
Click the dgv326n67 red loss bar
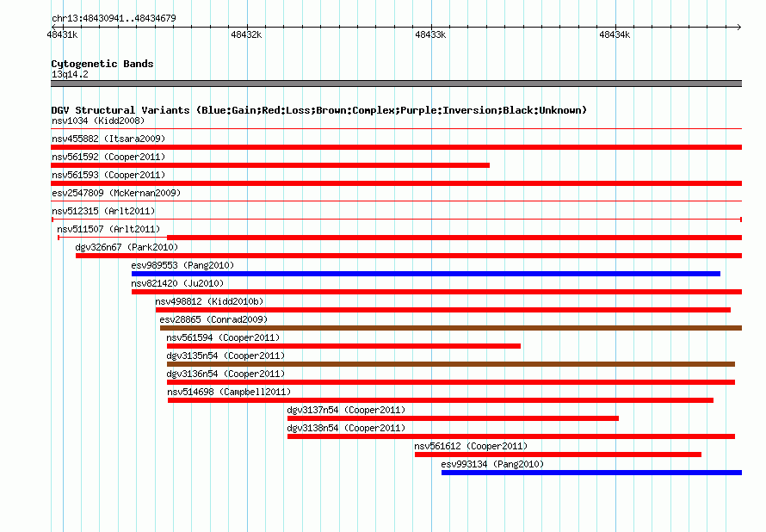tap(409, 256)
